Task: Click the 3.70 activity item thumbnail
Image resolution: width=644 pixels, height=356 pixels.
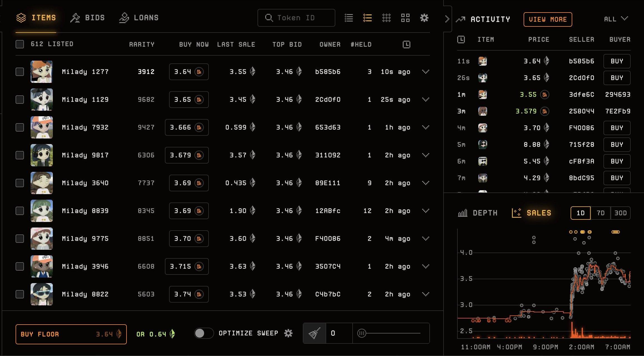Action: pyautogui.click(x=483, y=128)
